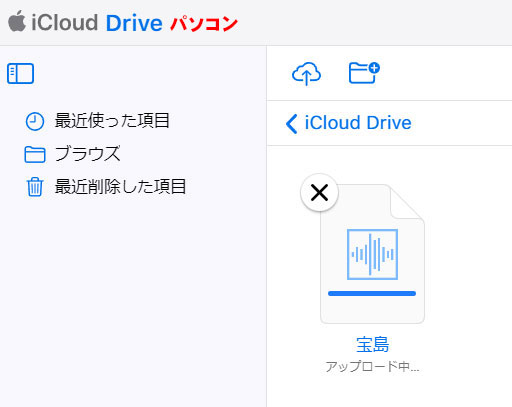
Task: Click the アップロード中... status text
Action: pos(372,366)
